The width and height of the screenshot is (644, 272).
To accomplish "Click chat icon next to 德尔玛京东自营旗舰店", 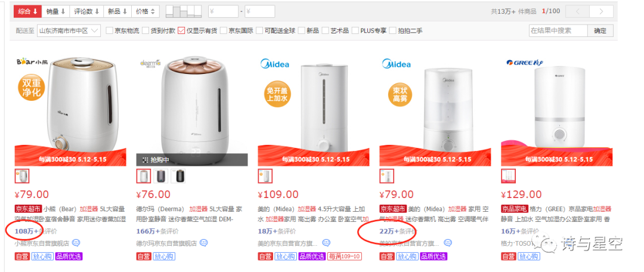I will [204, 243].
